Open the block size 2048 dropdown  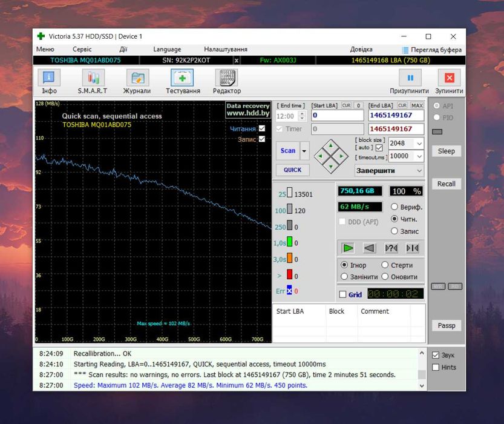[419, 144]
